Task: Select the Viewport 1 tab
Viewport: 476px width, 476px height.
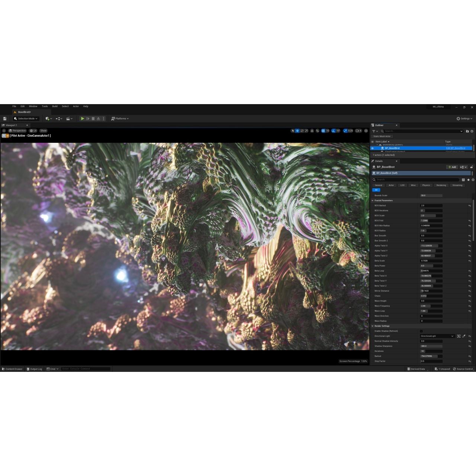Action: [x=12, y=125]
